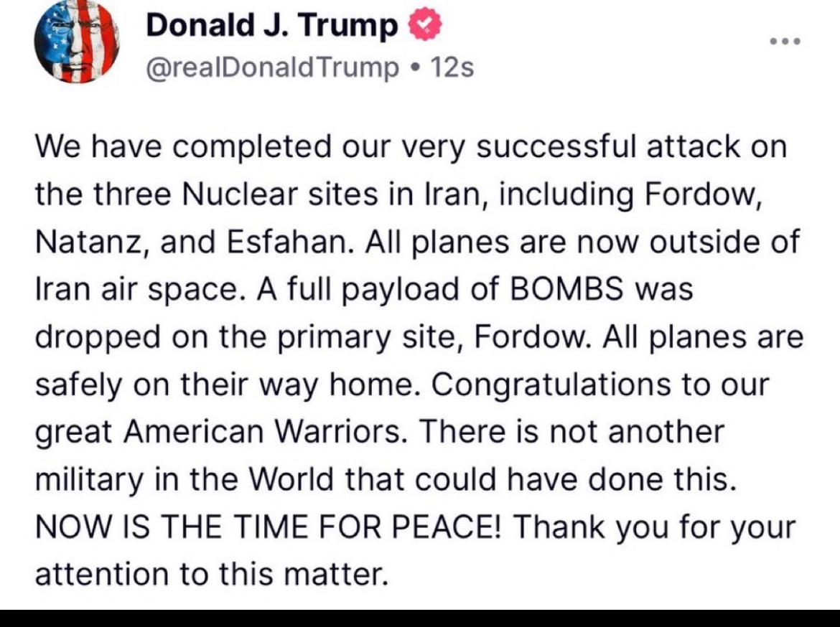Click the Donald J. Trump display name
This screenshot has width=840, height=627.
(x=272, y=27)
